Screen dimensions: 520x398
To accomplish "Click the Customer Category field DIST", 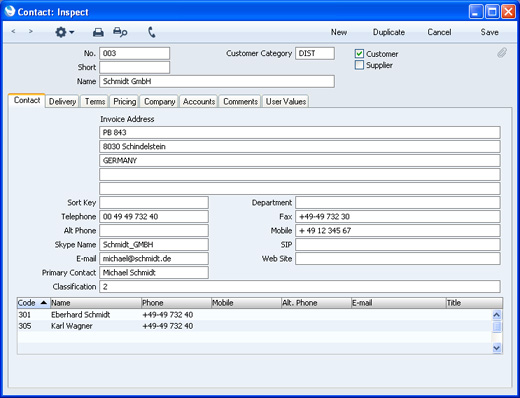I will point(315,53).
